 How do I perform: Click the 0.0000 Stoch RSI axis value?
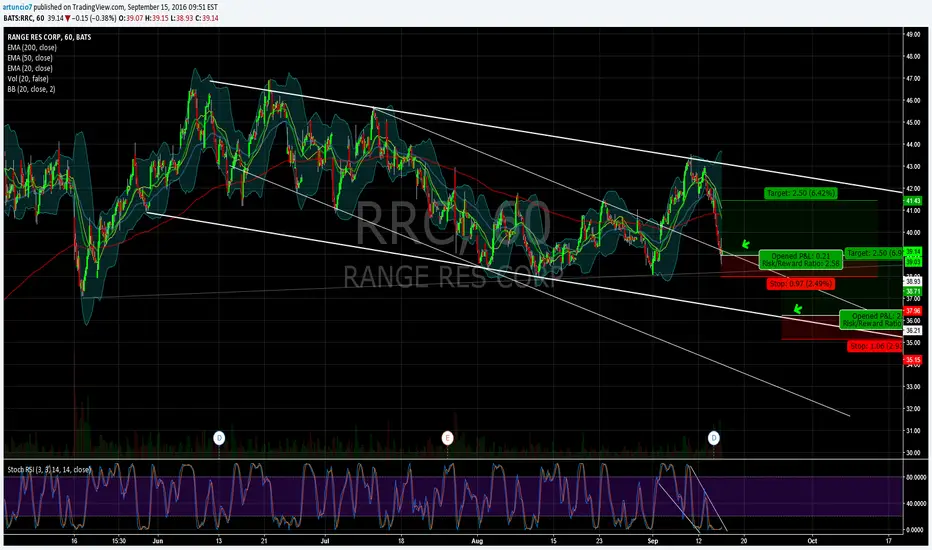point(916,529)
